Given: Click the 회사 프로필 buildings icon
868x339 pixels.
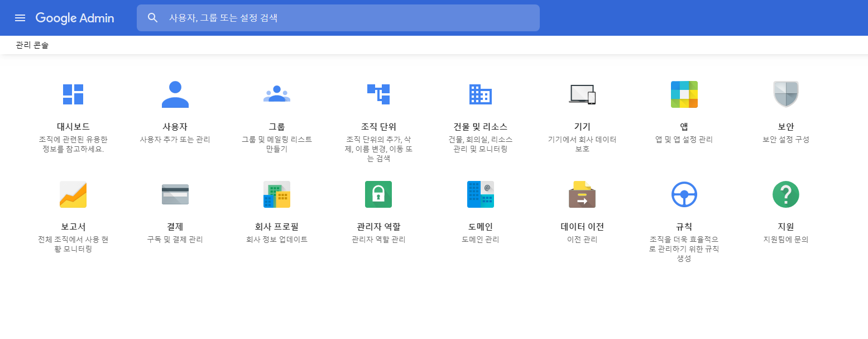Looking at the screenshot, I should coord(277,194).
